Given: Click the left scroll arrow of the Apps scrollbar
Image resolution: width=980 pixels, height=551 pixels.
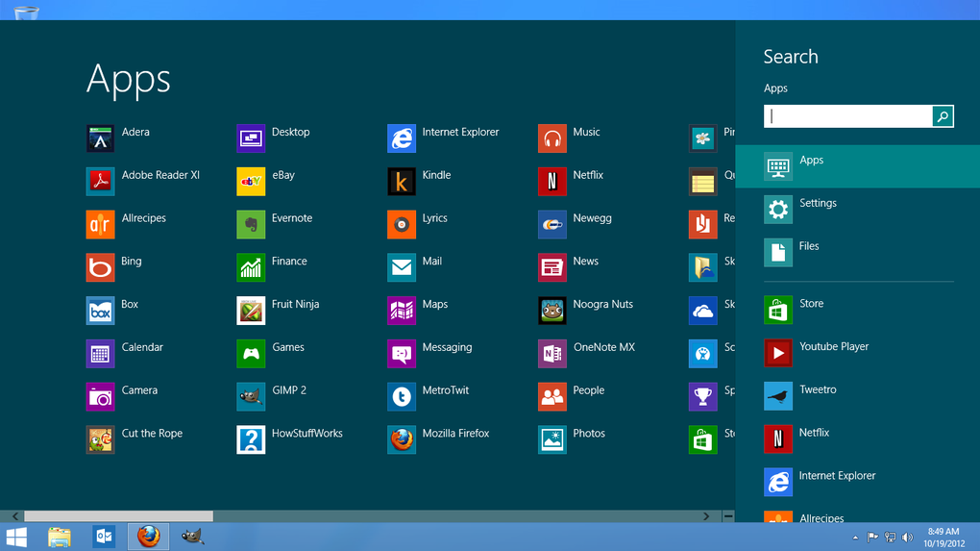Looking at the screenshot, I should 15,516.
